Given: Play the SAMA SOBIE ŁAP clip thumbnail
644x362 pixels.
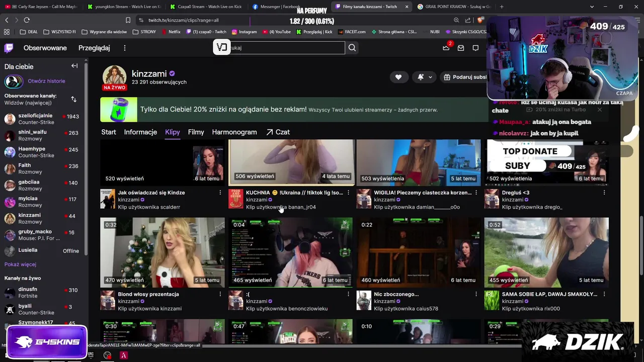Looking at the screenshot, I should pyautogui.click(x=546, y=252).
